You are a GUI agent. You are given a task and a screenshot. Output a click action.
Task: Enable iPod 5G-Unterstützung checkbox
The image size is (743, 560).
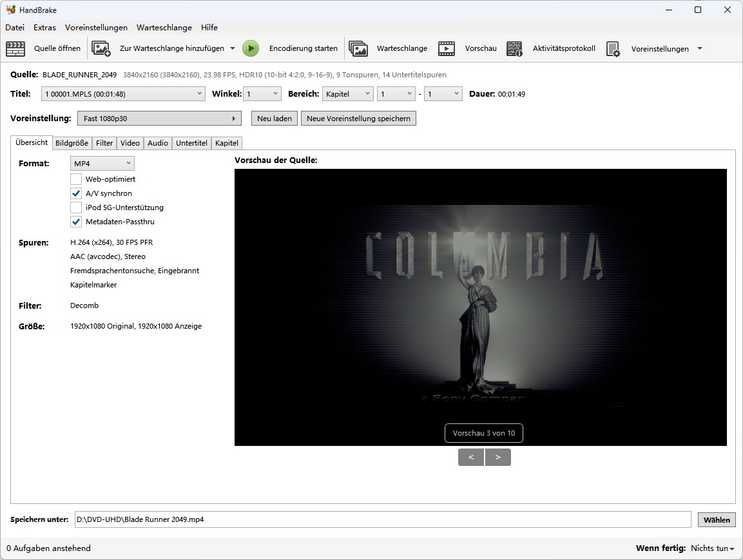click(76, 208)
